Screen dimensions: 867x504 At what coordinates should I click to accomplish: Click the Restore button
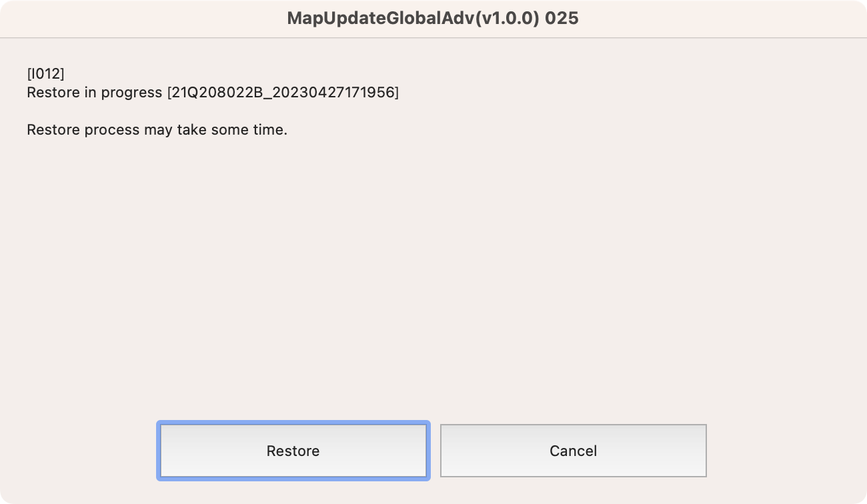(x=293, y=451)
